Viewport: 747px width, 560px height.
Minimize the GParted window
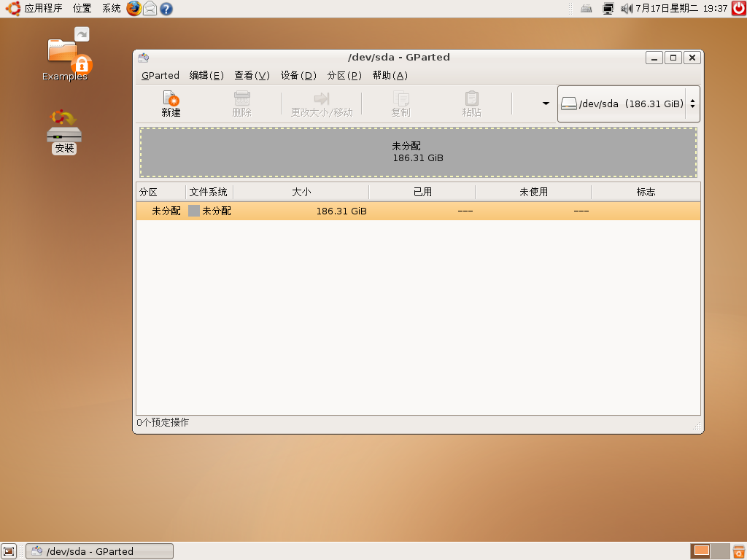(654, 58)
